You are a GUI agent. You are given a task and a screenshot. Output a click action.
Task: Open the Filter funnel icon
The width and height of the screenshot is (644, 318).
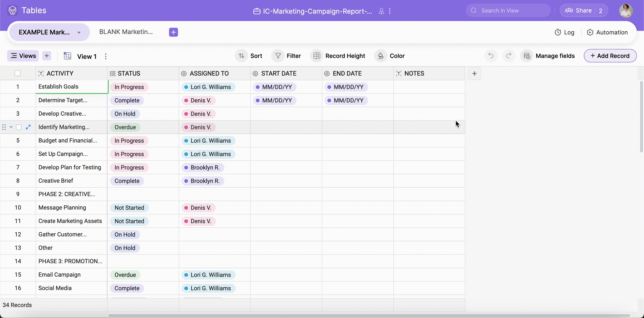pos(278,56)
